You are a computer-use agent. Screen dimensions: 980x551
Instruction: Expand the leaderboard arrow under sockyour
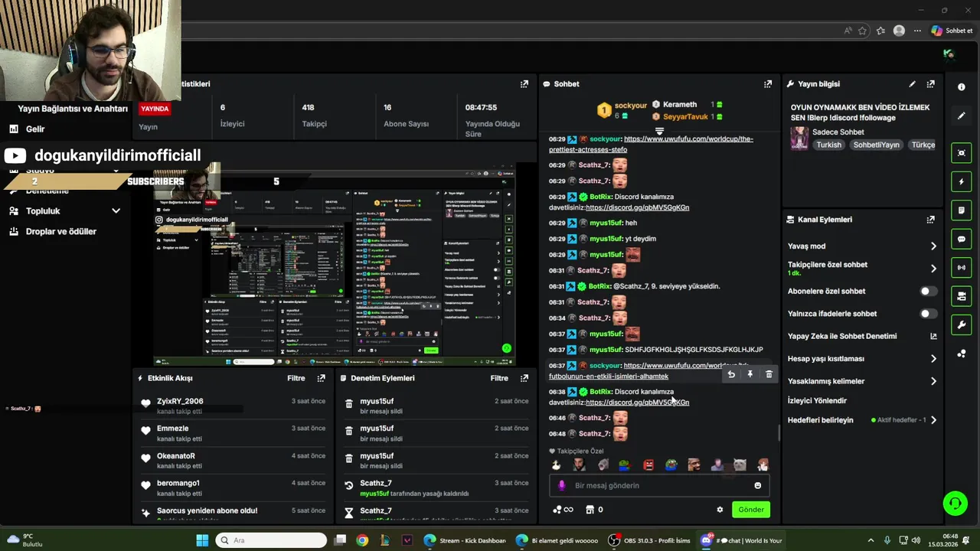point(659,131)
